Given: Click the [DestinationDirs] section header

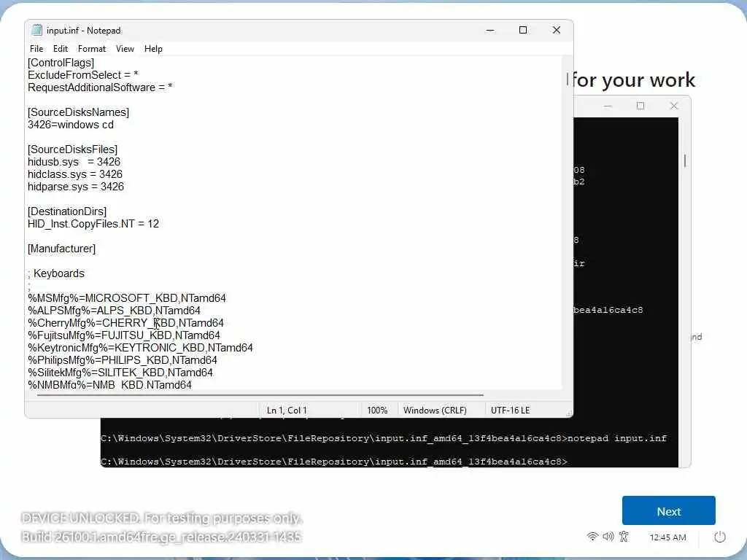Looking at the screenshot, I should (x=67, y=211).
